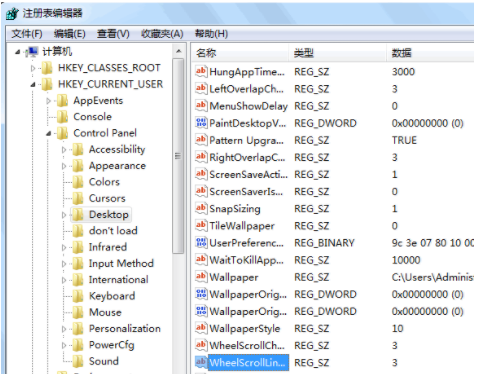Click the Wallpaper path data C:\Users\Adminis
Screen dimensions: 477x374
pyautogui.click(x=433, y=277)
